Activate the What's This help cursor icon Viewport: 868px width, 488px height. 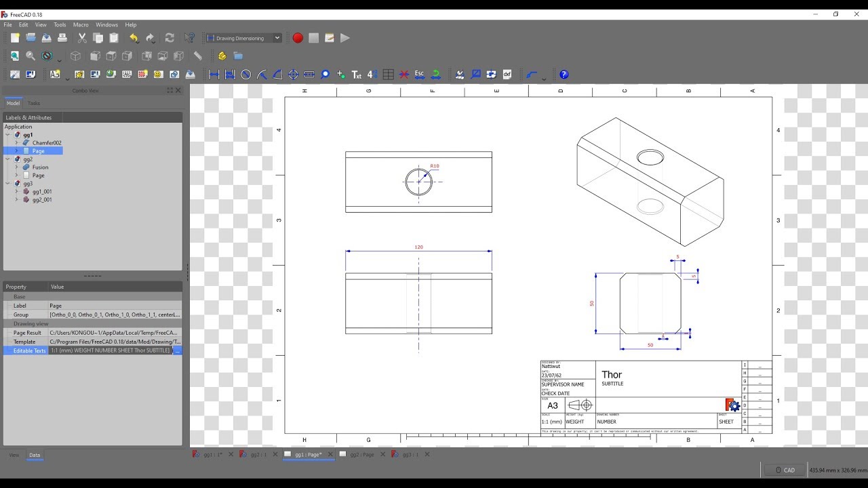(190, 38)
